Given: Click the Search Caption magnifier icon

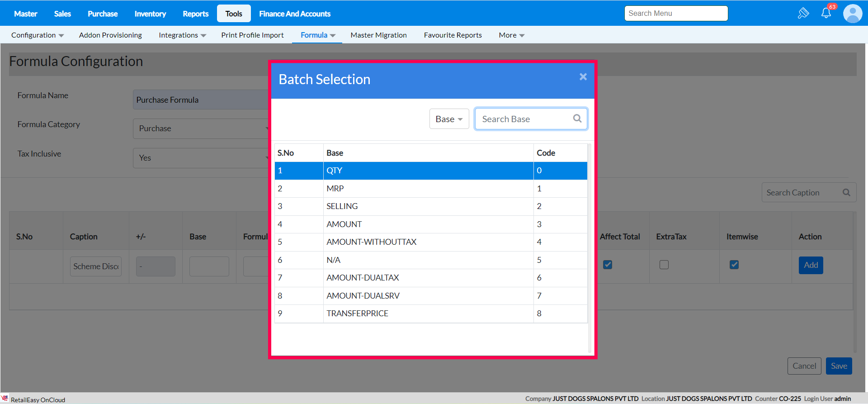Looking at the screenshot, I should [846, 193].
